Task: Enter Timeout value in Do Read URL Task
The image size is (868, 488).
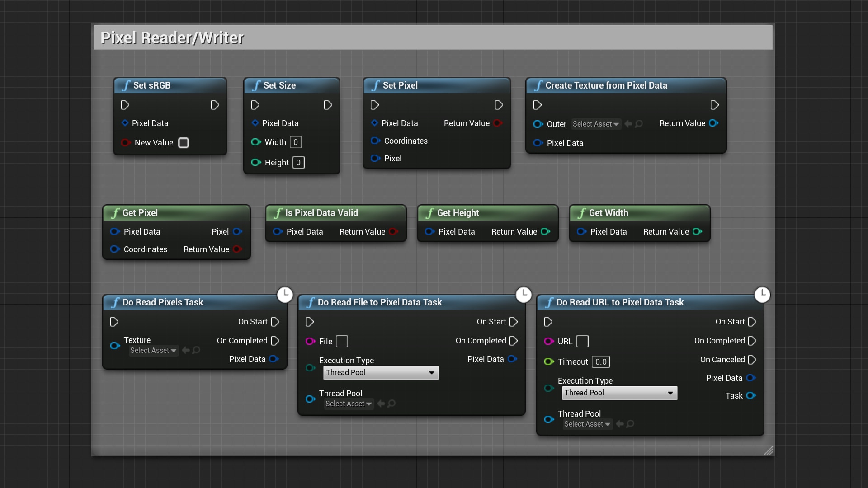Action: tap(600, 361)
